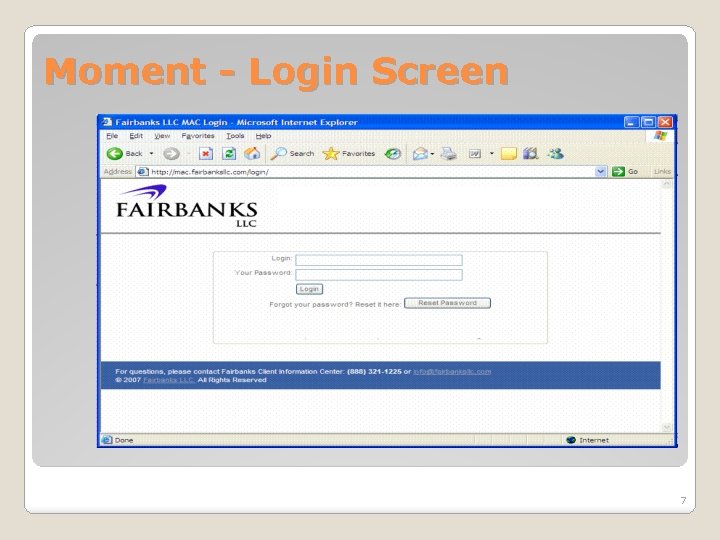This screenshot has width=720, height=540.
Task: Click the Links toolbar label
Action: [x=662, y=172]
